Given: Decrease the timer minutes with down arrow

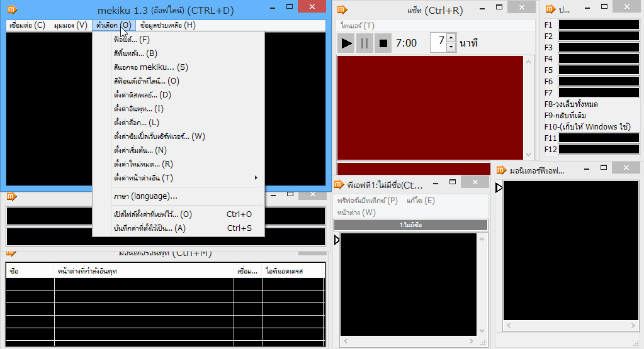Looking at the screenshot, I should pos(451,47).
